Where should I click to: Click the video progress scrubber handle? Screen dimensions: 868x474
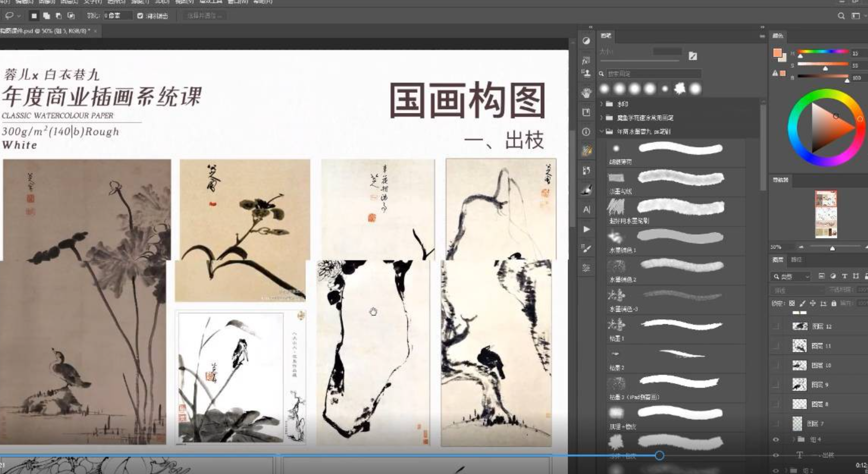click(659, 455)
